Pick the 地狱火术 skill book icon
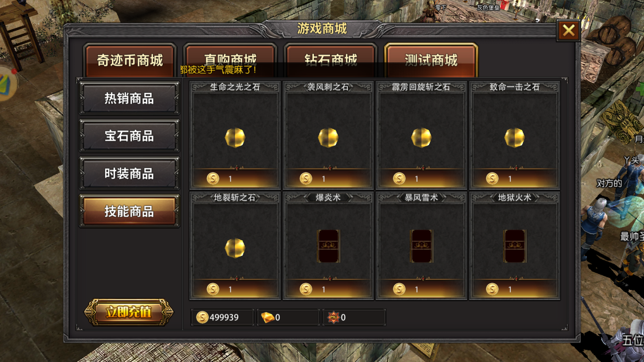 (515, 246)
